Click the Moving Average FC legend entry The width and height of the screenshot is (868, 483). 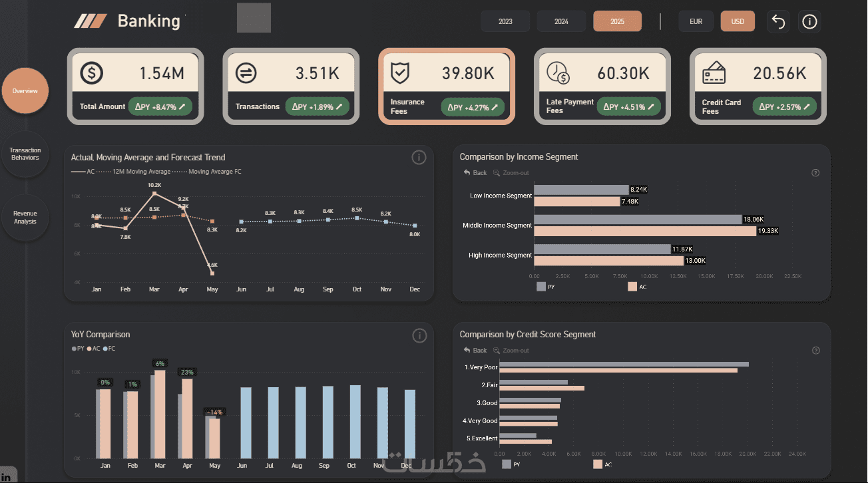pos(207,172)
